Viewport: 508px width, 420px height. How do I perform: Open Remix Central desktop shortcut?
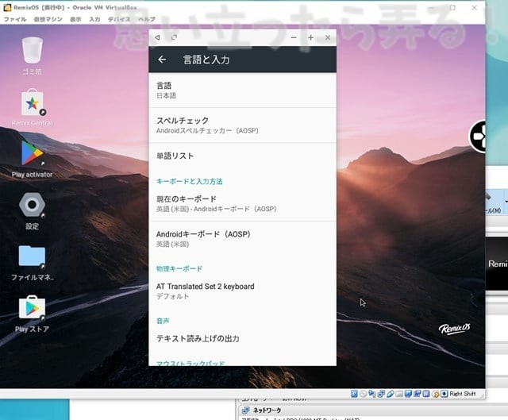[x=32, y=103]
